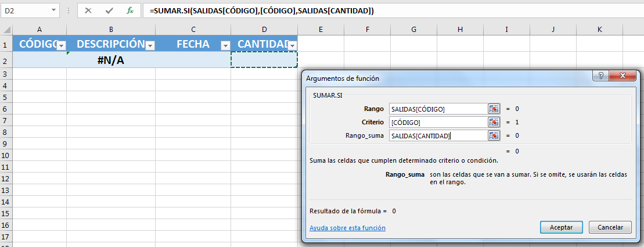Click the insert function fx icon

coord(130,10)
